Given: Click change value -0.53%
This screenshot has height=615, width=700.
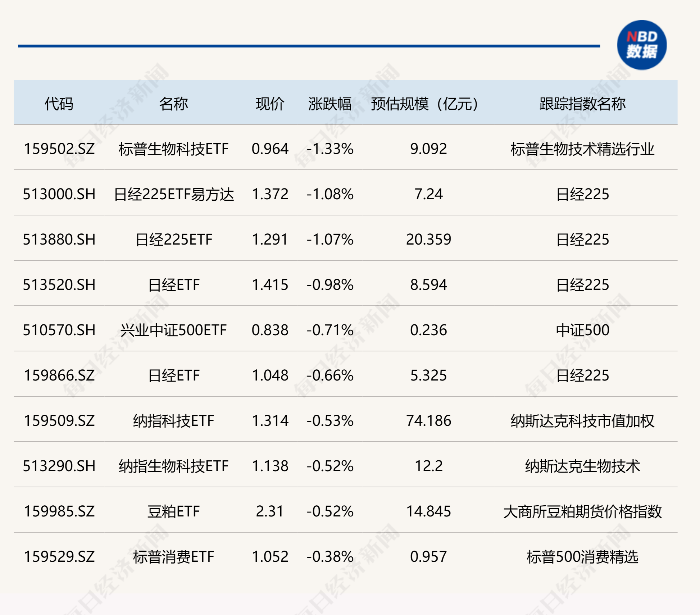Looking at the screenshot, I should (330, 421).
